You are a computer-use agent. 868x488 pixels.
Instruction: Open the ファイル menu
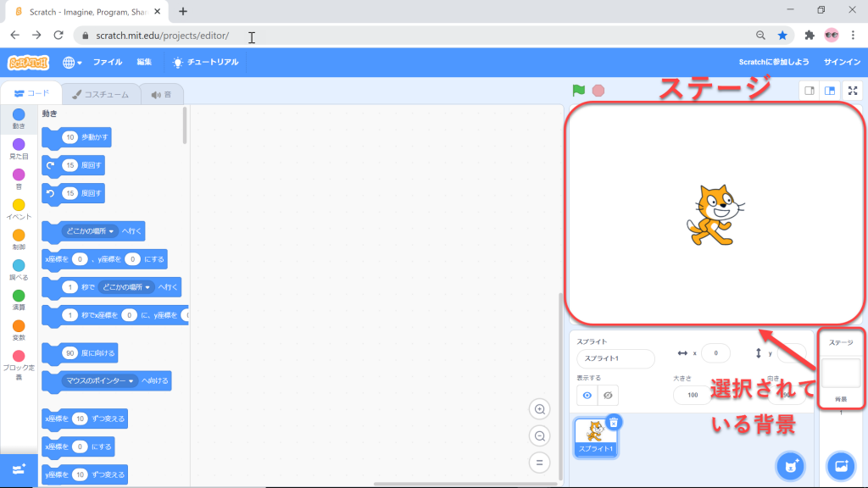[108, 62]
